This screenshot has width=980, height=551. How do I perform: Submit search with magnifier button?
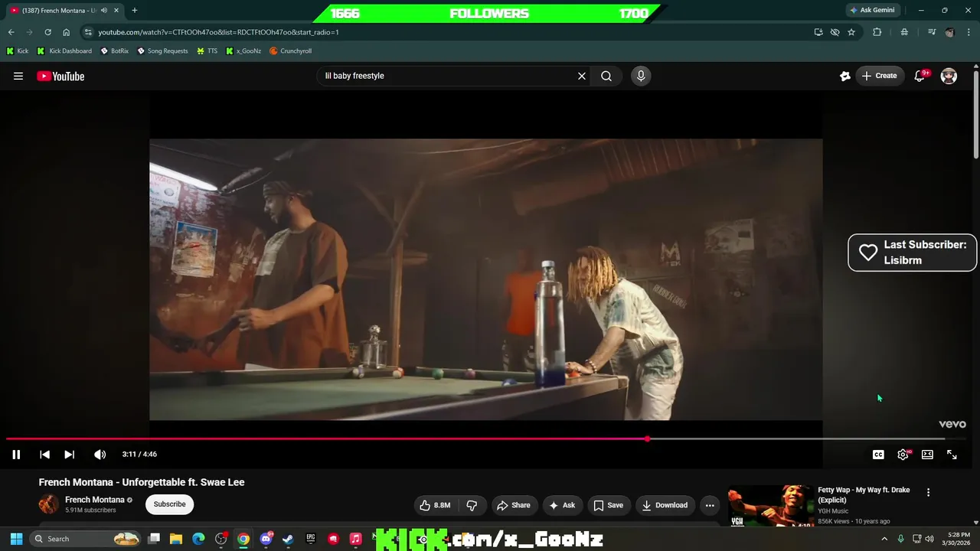tap(606, 76)
